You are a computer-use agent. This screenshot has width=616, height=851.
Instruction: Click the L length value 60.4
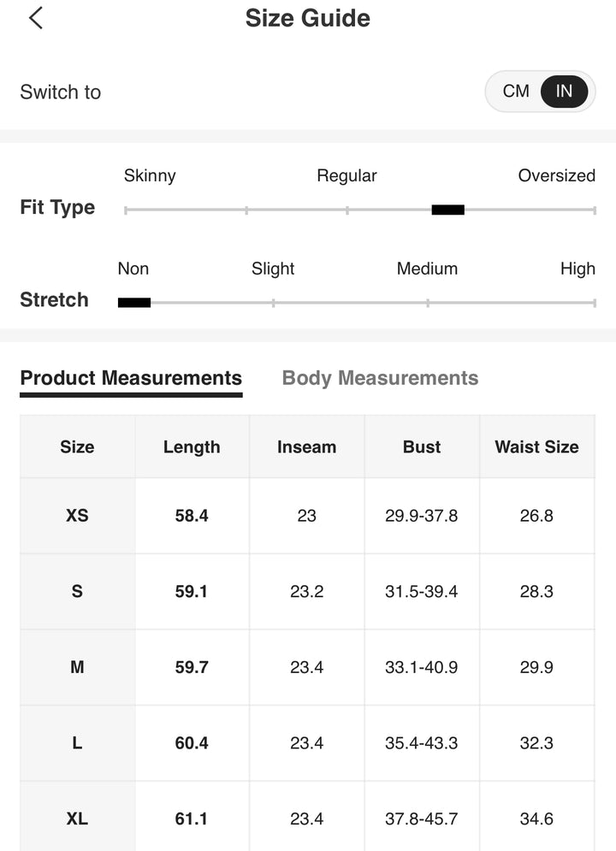tap(192, 743)
